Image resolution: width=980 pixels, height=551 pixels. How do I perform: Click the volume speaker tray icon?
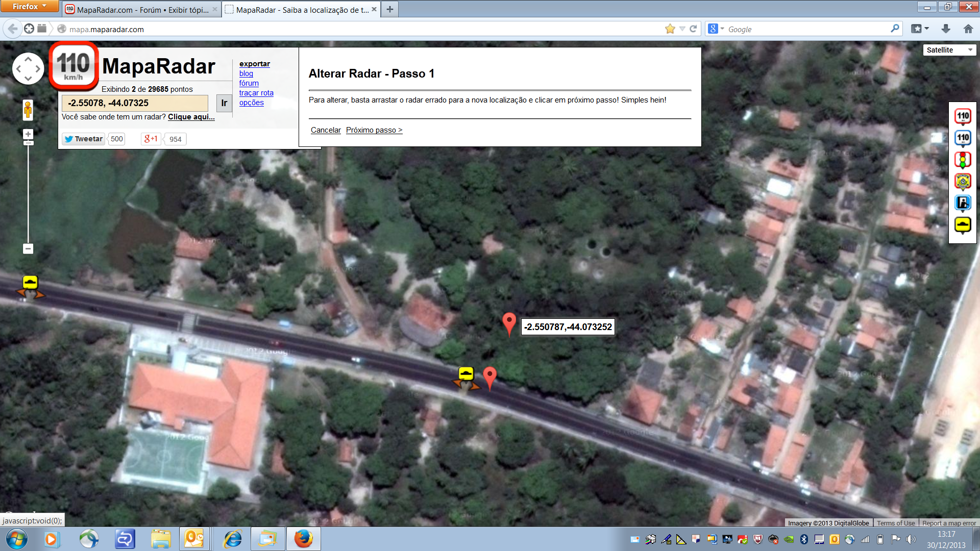pyautogui.click(x=911, y=539)
